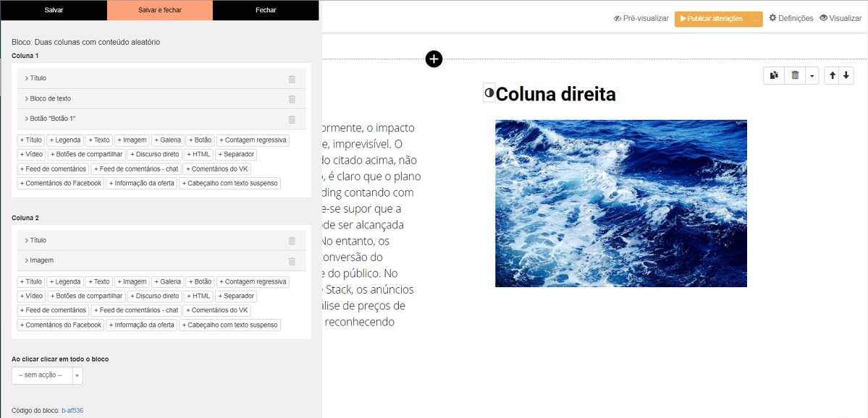868x418 pixels.
Task: Move the block up with the up arrow
Action: tap(833, 75)
